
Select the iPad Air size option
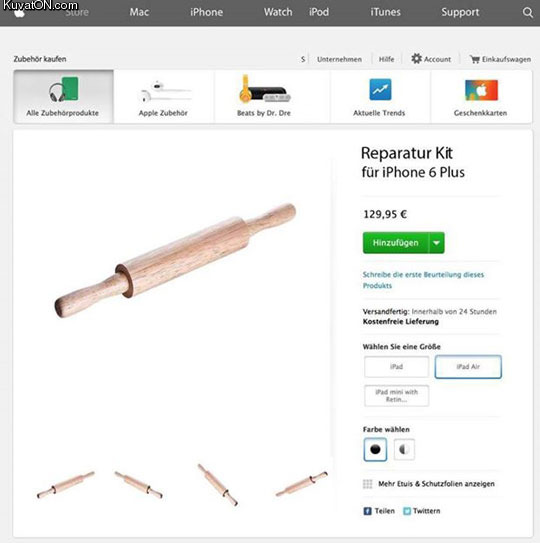click(x=468, y=366)
